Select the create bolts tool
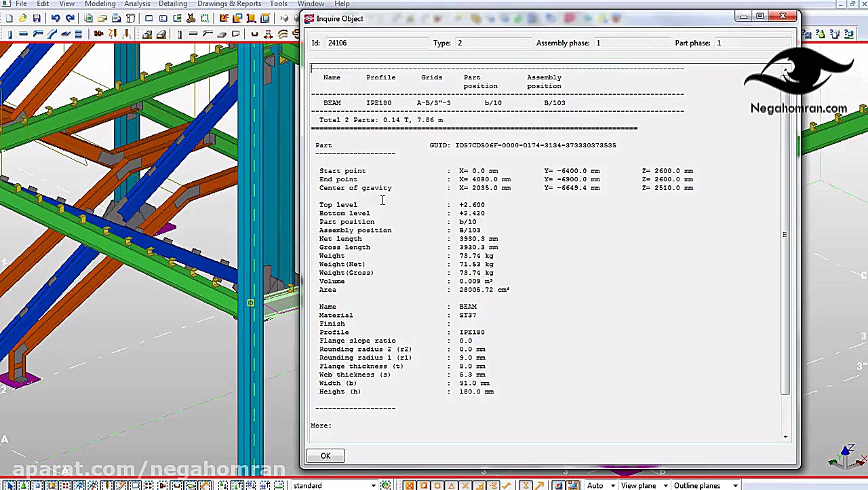 click(98, 34)
